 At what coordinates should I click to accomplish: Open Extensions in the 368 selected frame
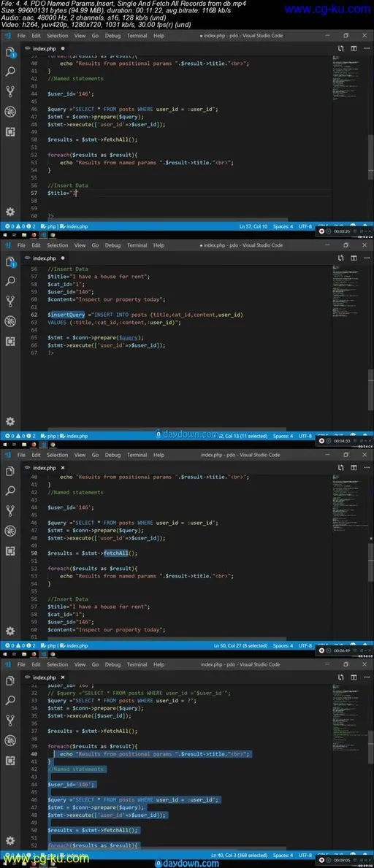click(x=10, y=761)
